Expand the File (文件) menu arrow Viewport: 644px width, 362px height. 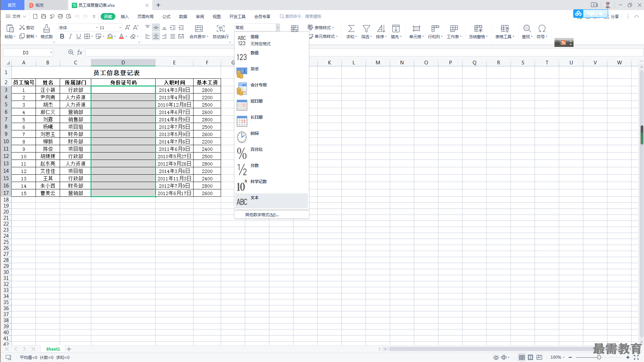(24, 16)
